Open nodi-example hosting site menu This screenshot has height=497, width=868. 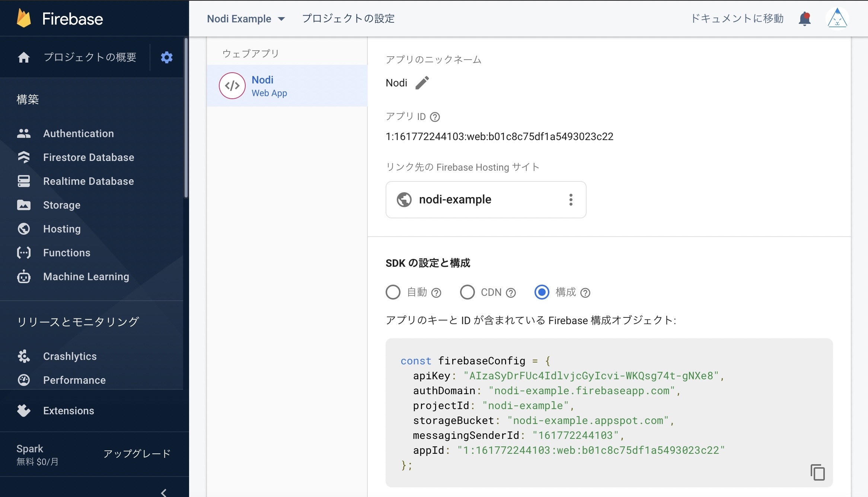click(x=570, y=199)
